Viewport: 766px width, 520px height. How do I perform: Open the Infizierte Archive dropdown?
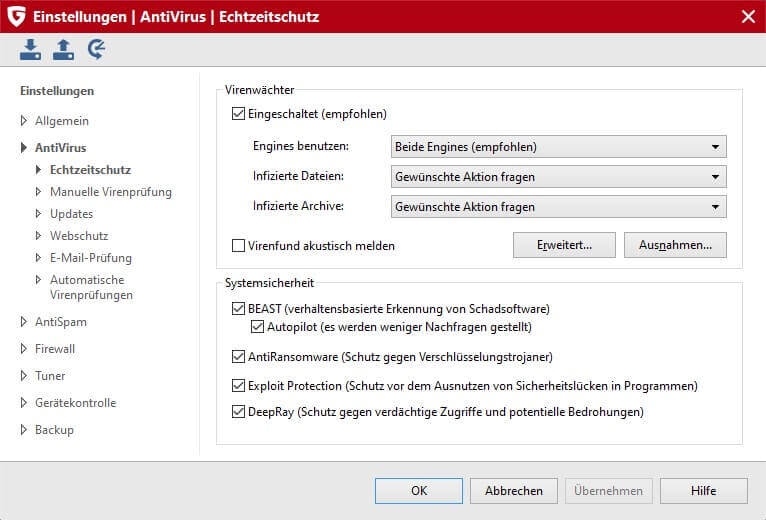click(558, 207)
